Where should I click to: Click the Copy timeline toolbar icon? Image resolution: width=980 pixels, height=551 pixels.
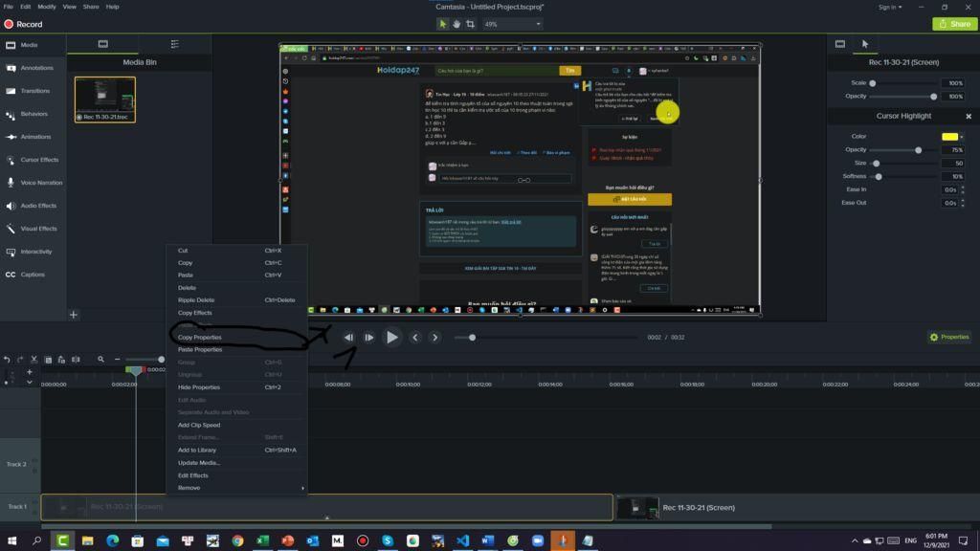[x=48, y=360]
